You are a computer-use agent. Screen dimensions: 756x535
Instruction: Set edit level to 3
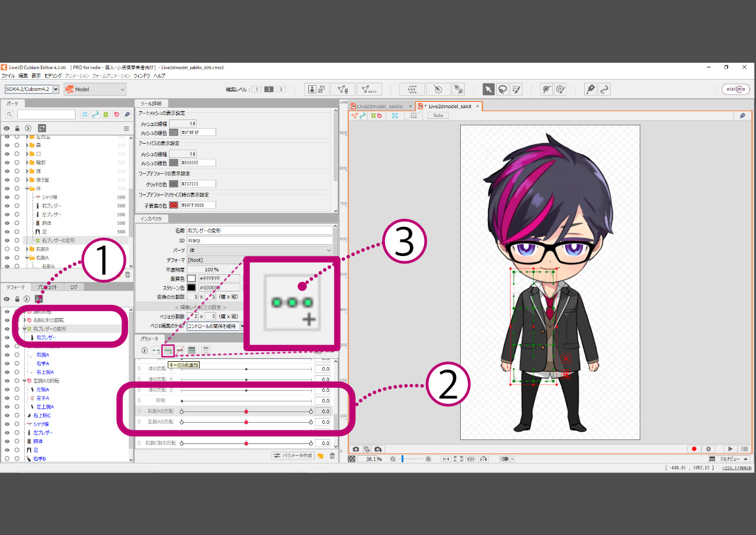(x=281, y=89)
